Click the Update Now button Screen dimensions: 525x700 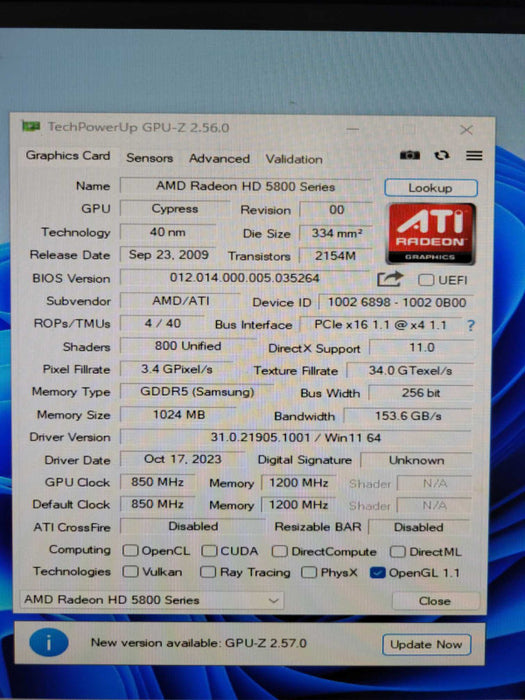(426, 644)
